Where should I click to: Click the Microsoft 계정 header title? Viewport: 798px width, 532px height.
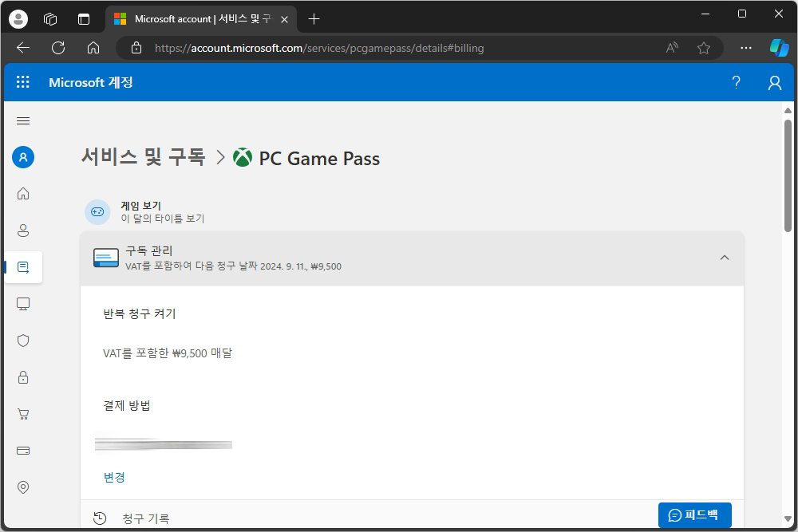click(91, 82)
